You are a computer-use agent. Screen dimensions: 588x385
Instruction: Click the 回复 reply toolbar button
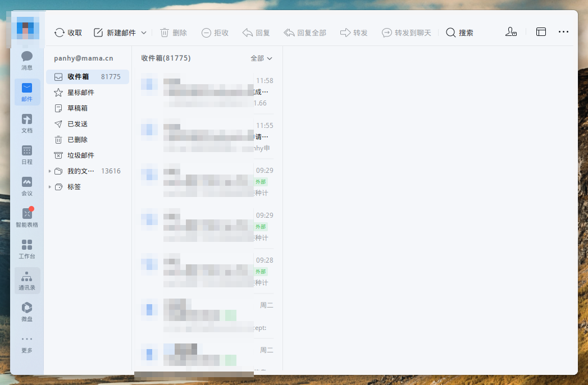point(256,33)
